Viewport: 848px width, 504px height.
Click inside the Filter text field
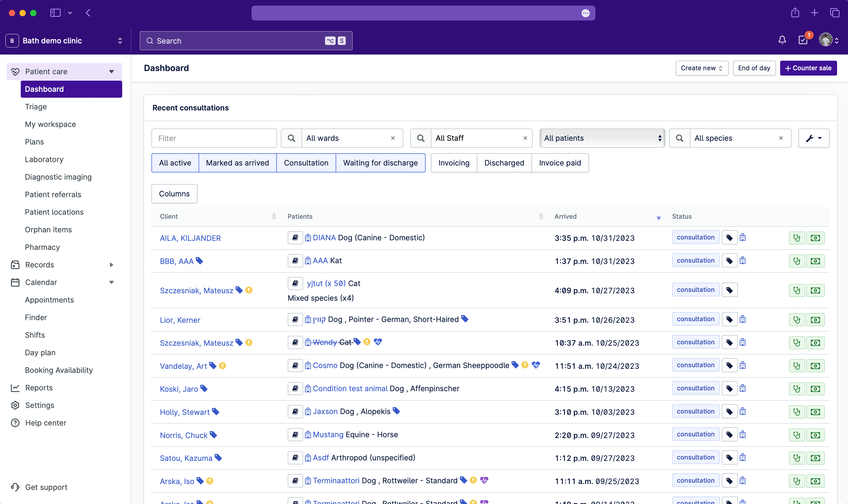click(214, 138)
